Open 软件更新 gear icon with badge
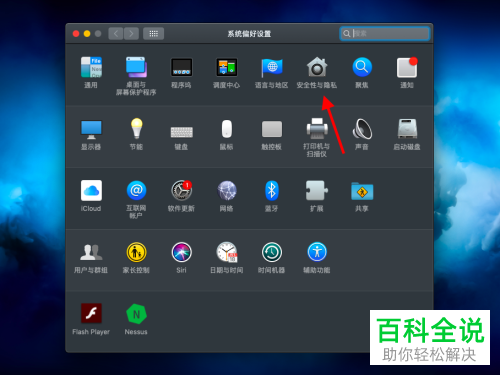 pos(181,190)
